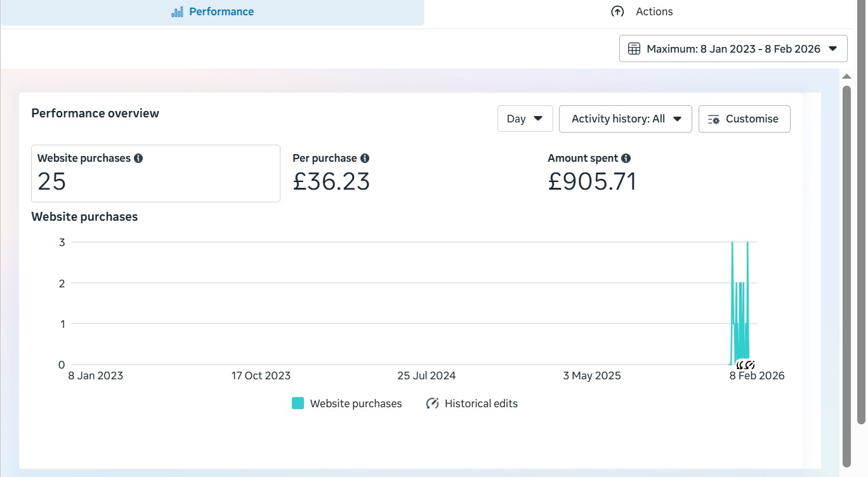Select the Performance tab
The height and width of the screenshot is (477, 868).
pos(213,12)
